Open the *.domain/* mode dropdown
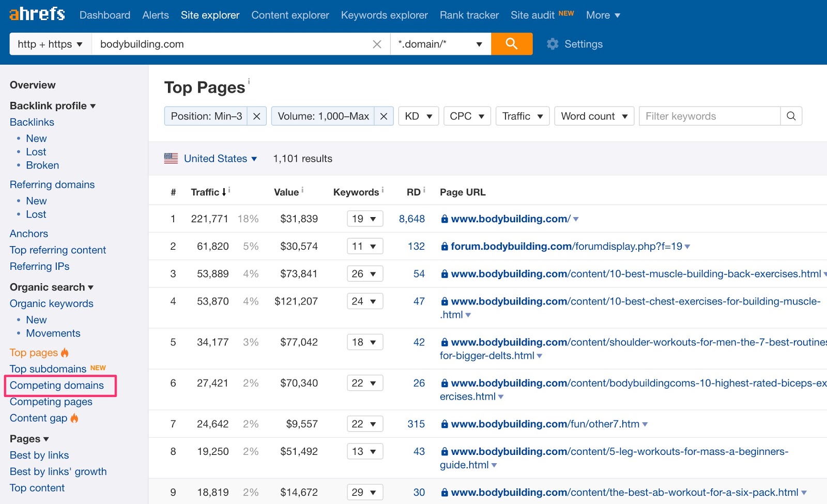The width and height of the screenshot is (827, 504). pyautogui.click(x=440, y=44)
